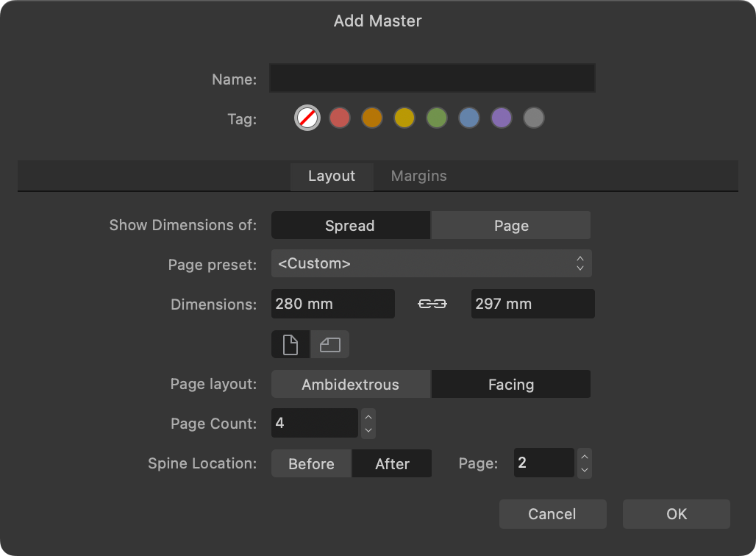Click the Page Count field

point(314,423)
